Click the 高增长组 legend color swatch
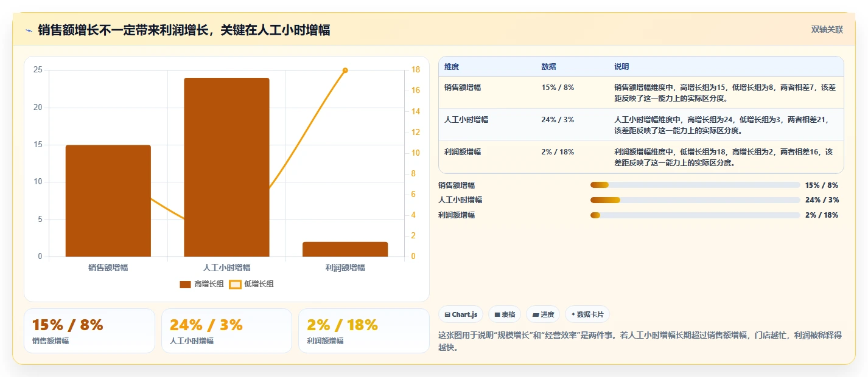 point(186,285)
